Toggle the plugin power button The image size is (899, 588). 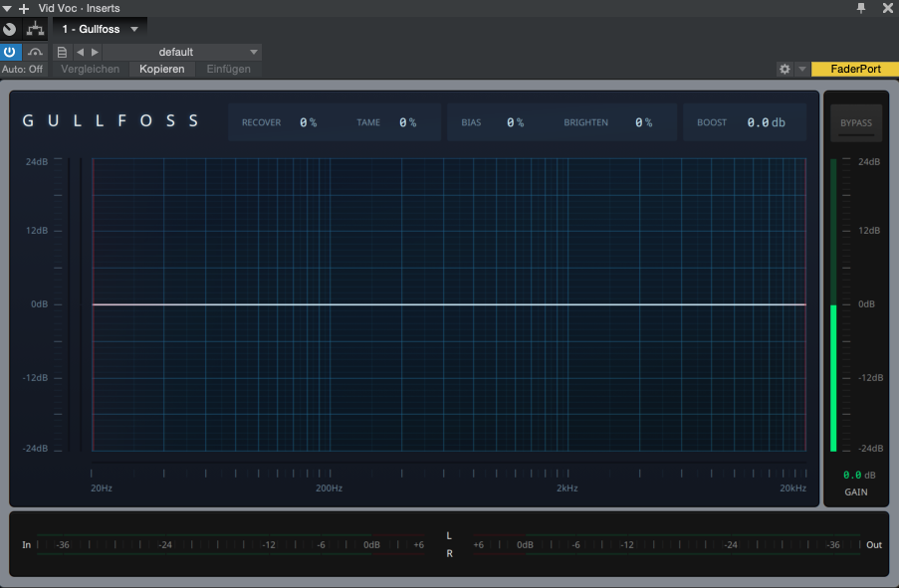tap(10, 52)
